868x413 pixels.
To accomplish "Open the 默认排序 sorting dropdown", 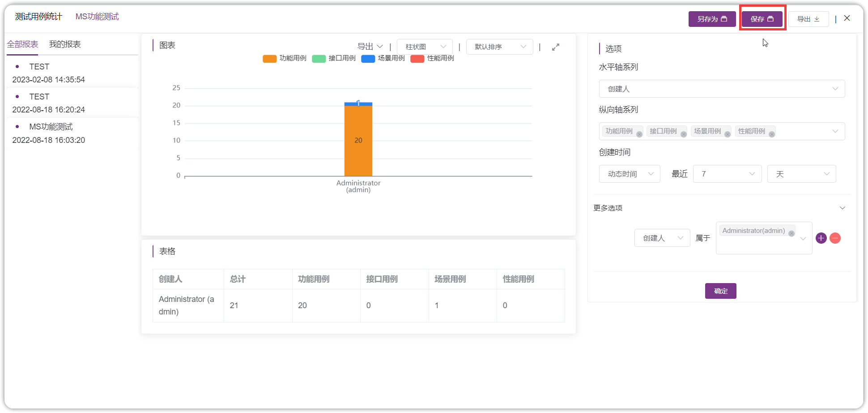I will point(499,47).
